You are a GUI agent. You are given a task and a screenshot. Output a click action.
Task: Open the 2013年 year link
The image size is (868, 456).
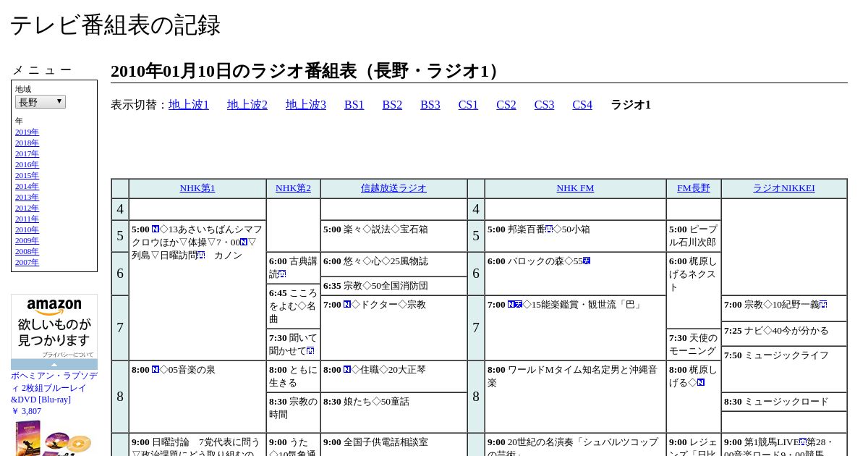point(27,197)
